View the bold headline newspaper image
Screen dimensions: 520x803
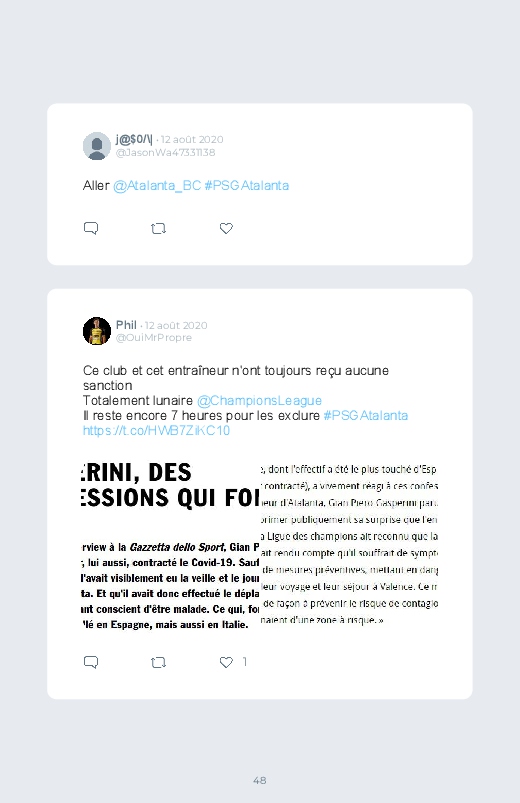170,547
